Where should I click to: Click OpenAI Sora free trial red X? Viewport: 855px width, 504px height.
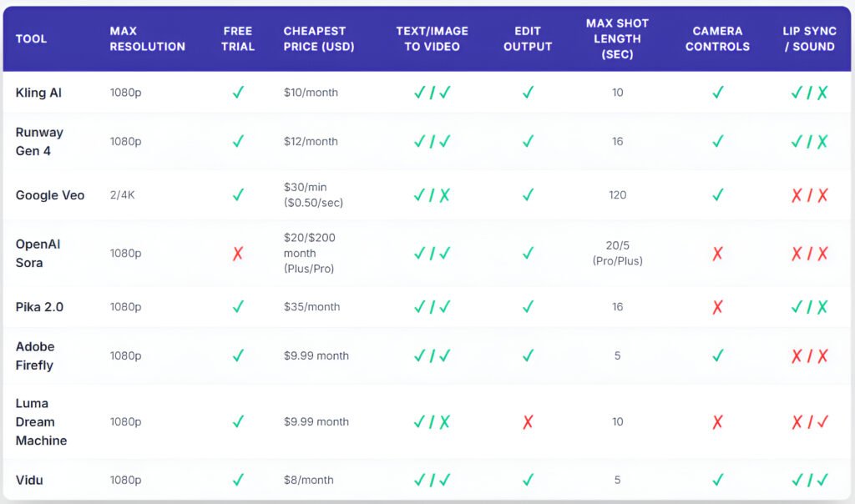238,253
